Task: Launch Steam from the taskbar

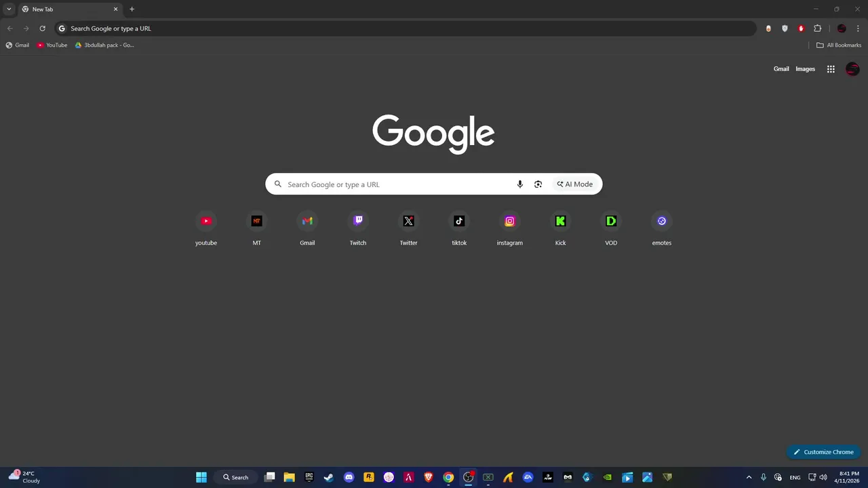Action: [x=329, y=477]
